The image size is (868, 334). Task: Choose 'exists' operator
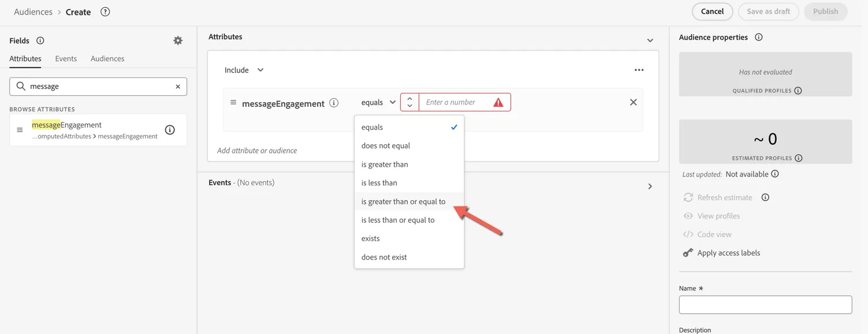click(409, 238)
